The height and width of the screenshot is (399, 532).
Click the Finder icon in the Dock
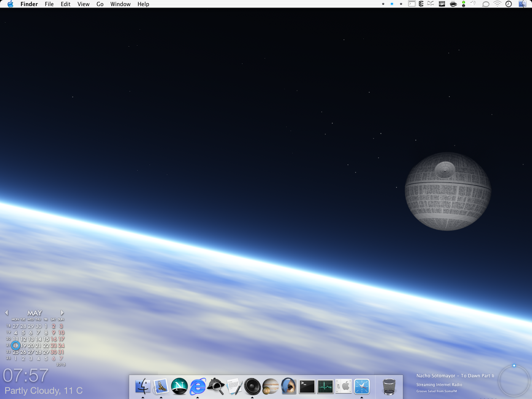click(x=143, y=386)
